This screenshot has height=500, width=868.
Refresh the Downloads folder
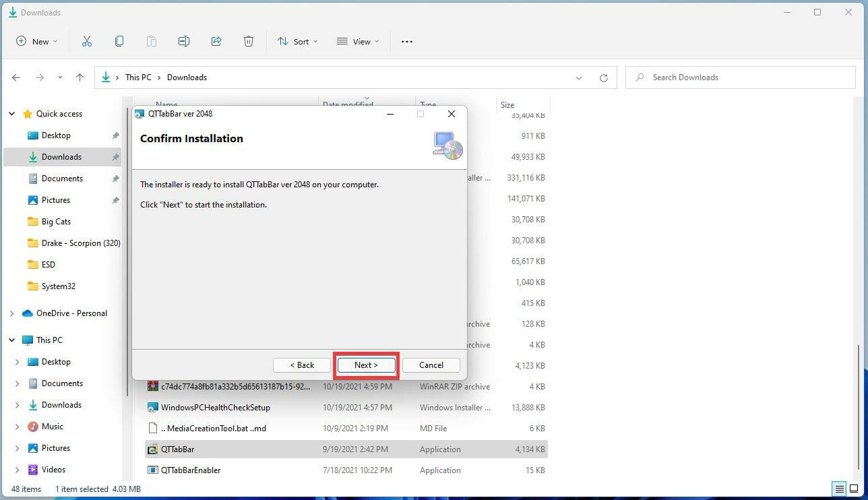click(x=603, y=77)
